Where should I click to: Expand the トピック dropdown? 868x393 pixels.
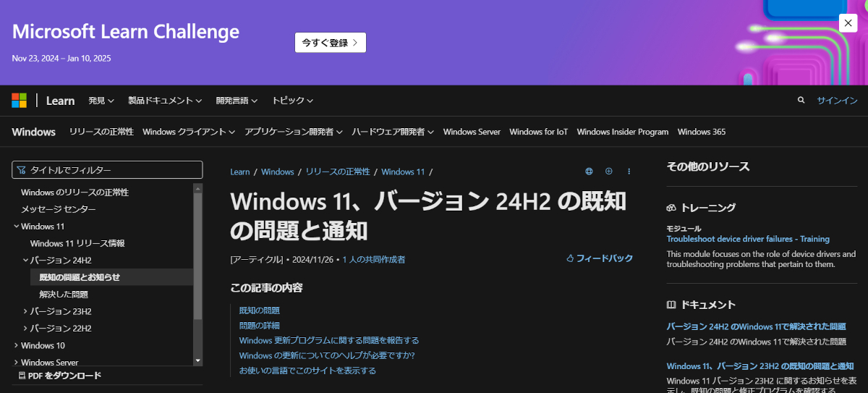pyautogui.click(x=292, y=101)
